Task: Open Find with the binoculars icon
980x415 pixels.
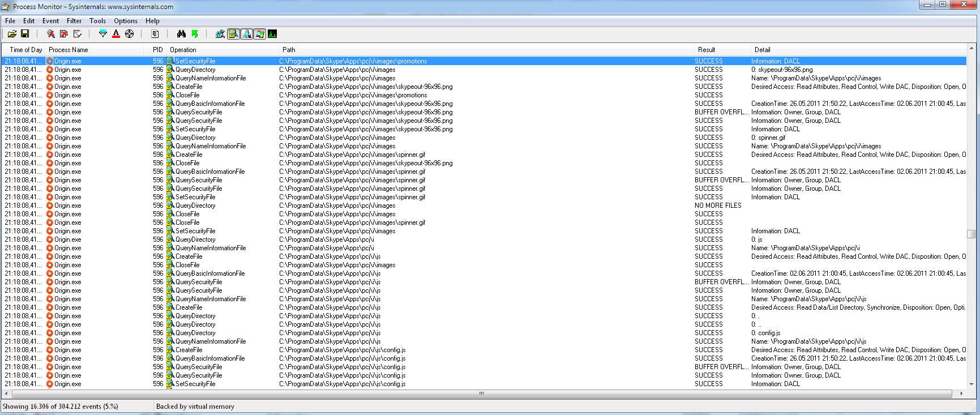Action: tap(181, 34)
